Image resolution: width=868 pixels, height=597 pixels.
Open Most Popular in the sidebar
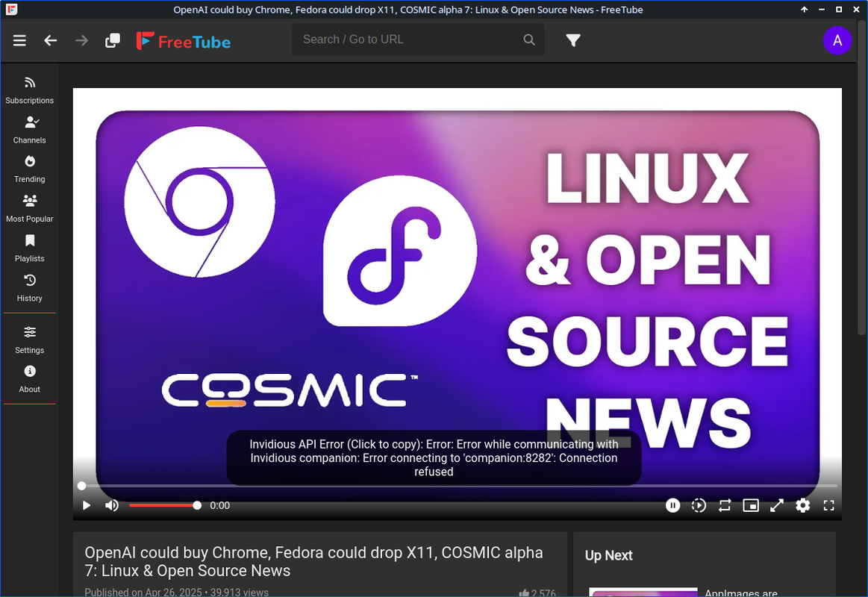click(29, 209)
